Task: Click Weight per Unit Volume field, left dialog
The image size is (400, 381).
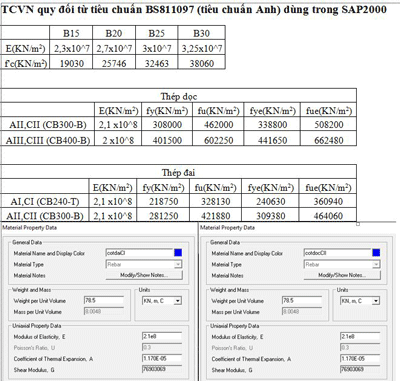Action: (104, 300)
